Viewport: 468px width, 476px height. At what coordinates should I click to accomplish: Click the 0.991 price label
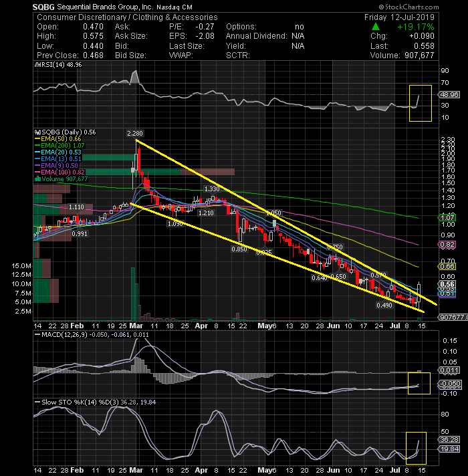pyautogui.click(x=80, y=234)
